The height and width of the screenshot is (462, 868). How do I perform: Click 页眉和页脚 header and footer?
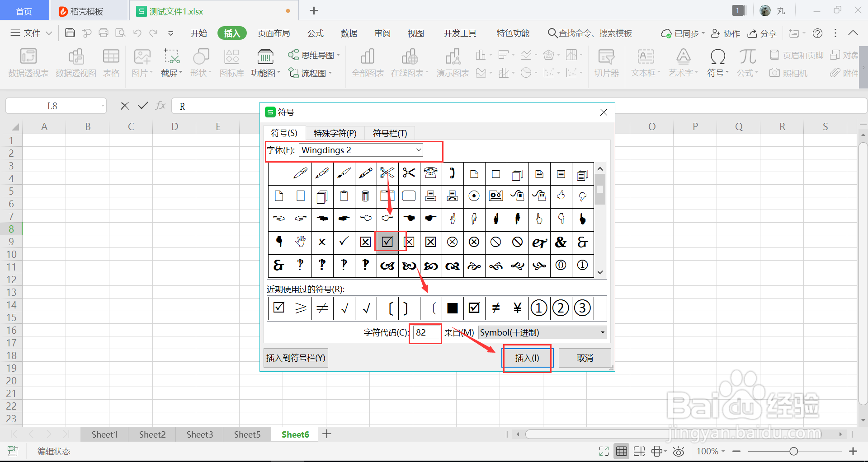point(797,55)
